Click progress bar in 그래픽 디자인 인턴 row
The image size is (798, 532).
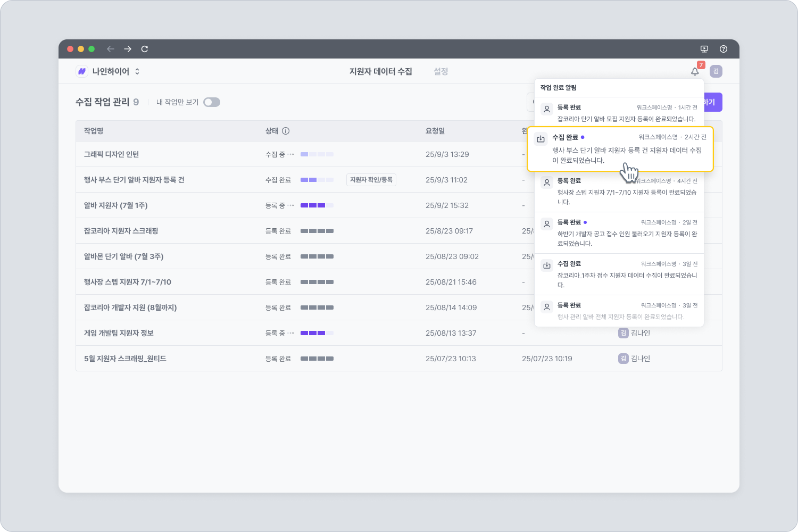point(317,154)
